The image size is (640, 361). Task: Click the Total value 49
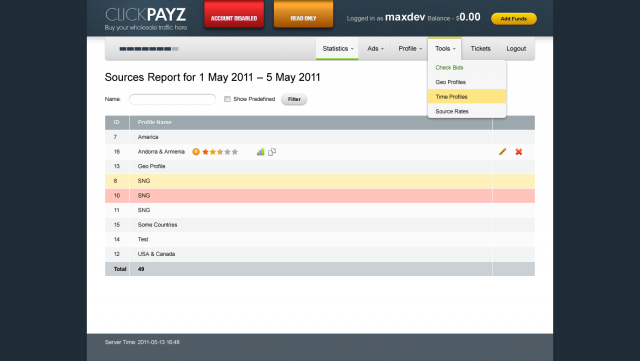pyautogui.click(x=141, y=269)
